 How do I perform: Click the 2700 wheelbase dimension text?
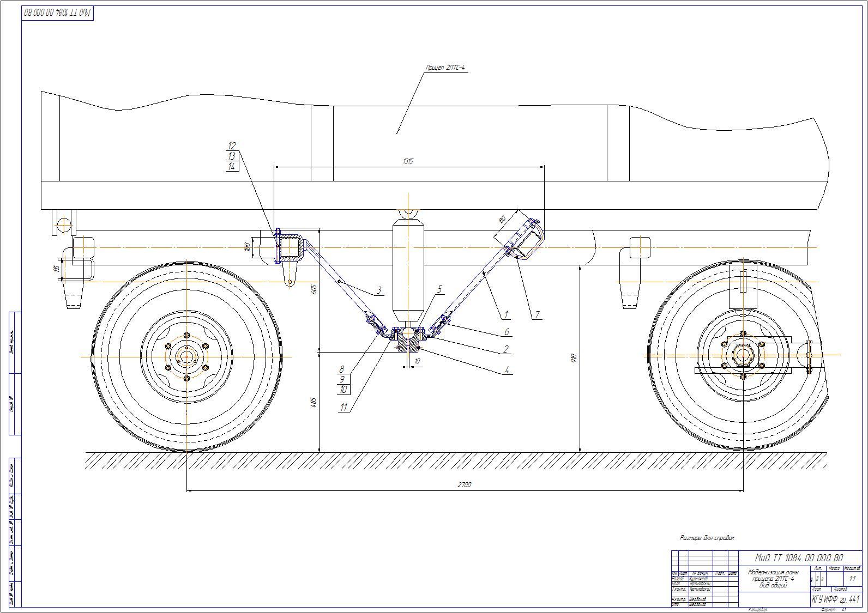pyautogui.click(x=465, y=484)
